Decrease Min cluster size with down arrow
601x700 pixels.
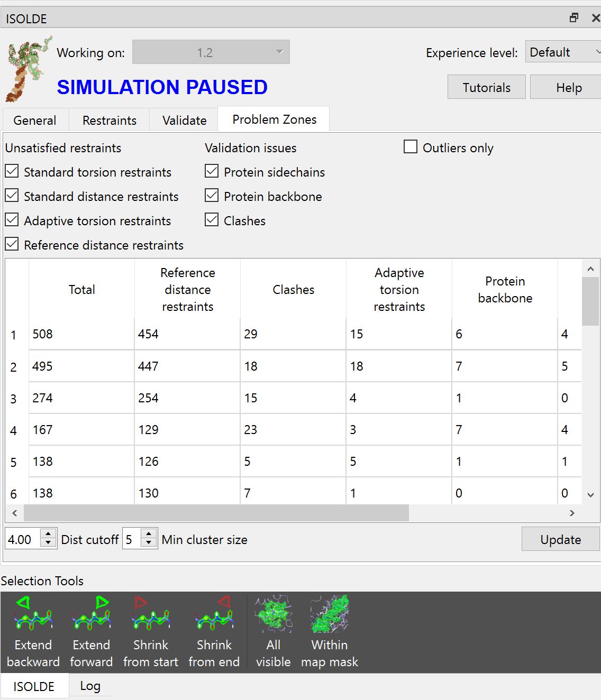coord(149,544)
